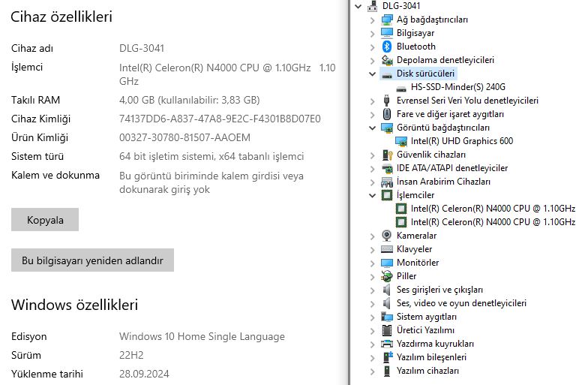This screenshot has height=385, width=588.
Task: Select the Yazılım bileşenleri item
Action: pos(431,357)
